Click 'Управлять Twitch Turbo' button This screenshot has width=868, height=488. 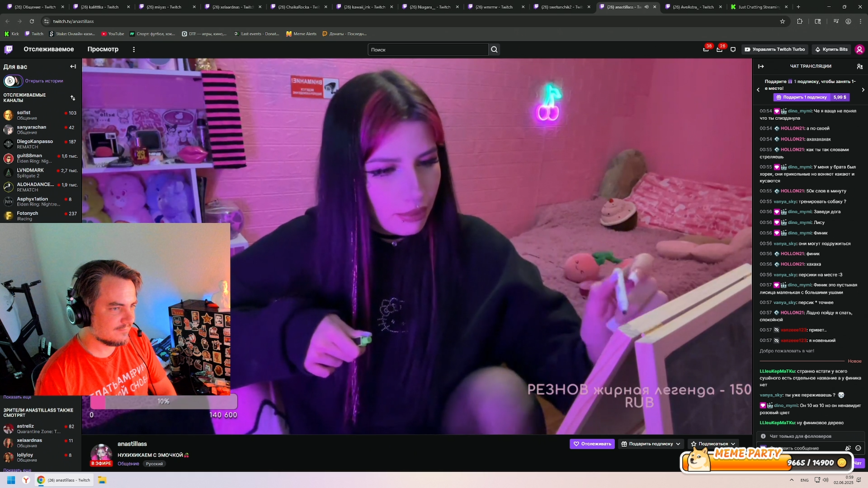(775, 49)
